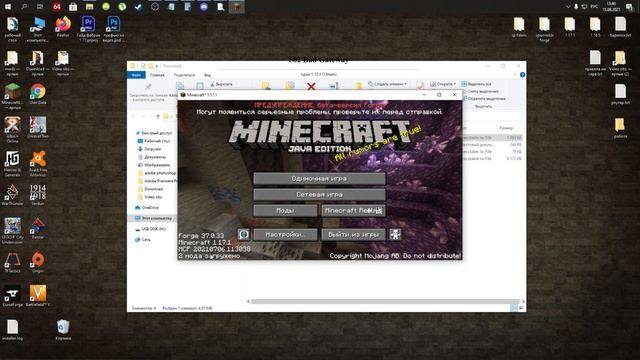This screenshot has height=360, width=640.
Task: Open Сетевая игра multiplayer button
Action: click(x=319, y=195)
